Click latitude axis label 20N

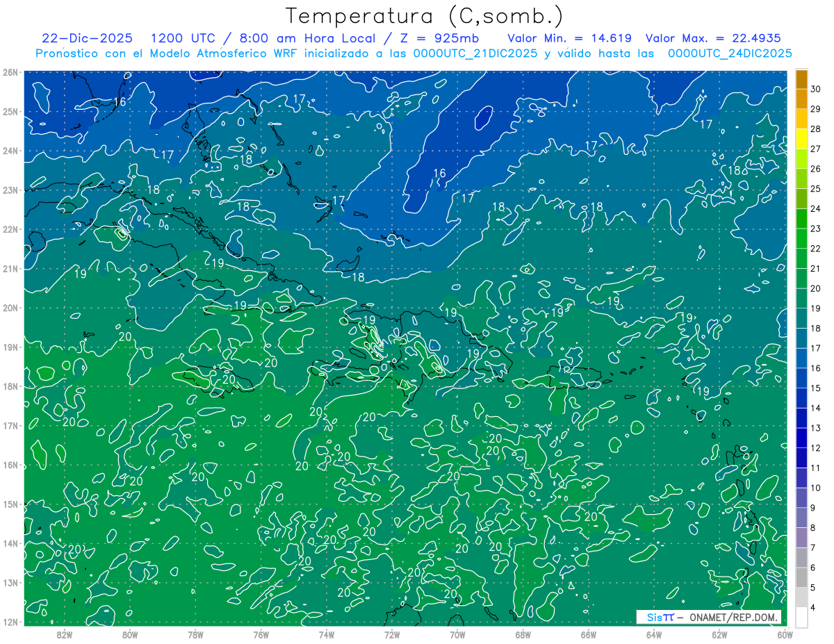[x=10, y=308]
